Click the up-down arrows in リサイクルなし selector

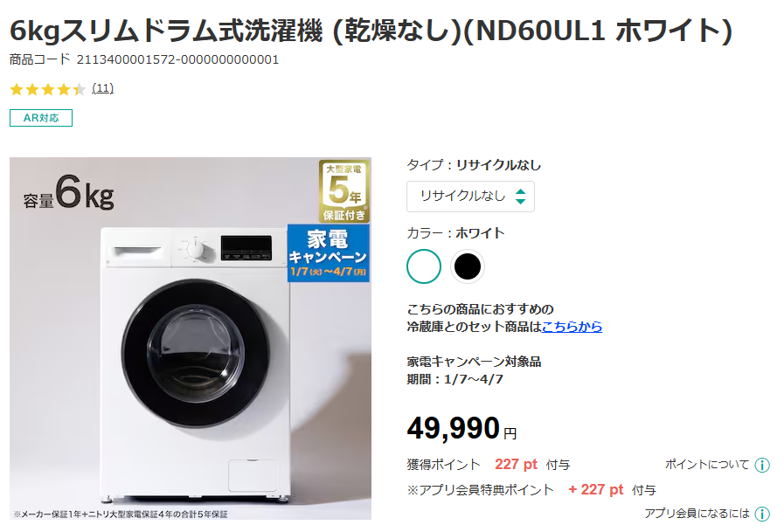[521, 197]
